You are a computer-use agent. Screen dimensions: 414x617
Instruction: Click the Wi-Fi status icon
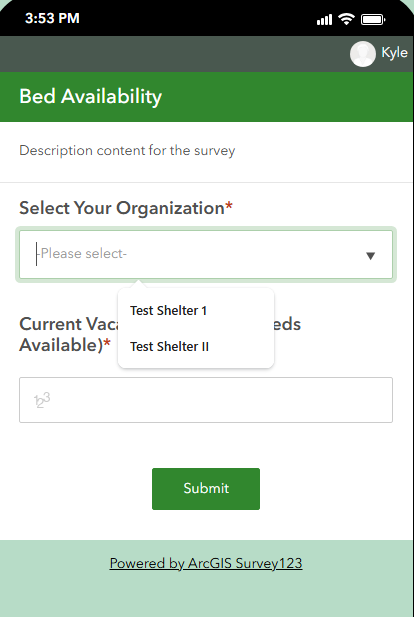click(346, 19)
